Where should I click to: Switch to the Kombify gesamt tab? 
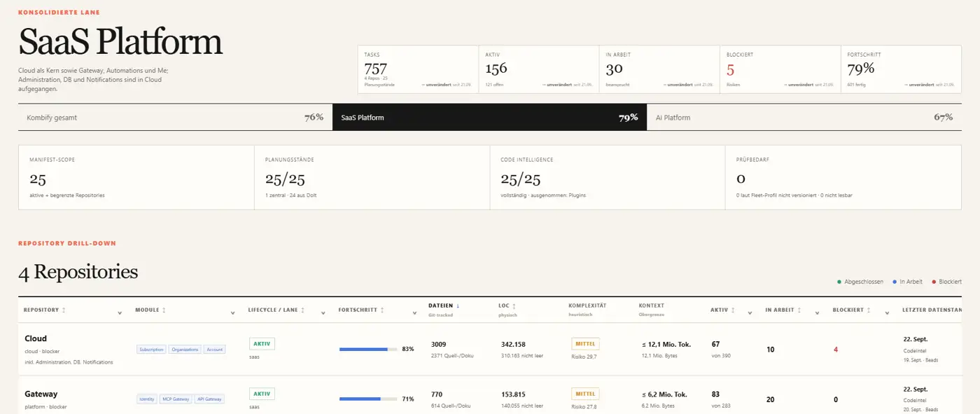point(175,118)
